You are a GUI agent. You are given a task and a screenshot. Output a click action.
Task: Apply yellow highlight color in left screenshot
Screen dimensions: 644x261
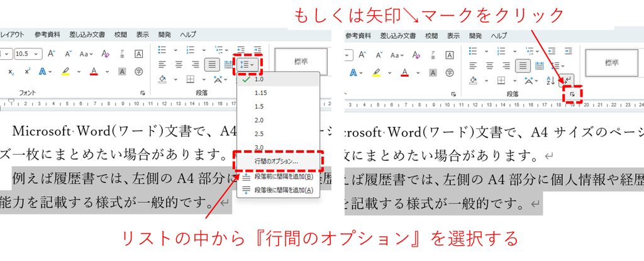pos(65,72)
